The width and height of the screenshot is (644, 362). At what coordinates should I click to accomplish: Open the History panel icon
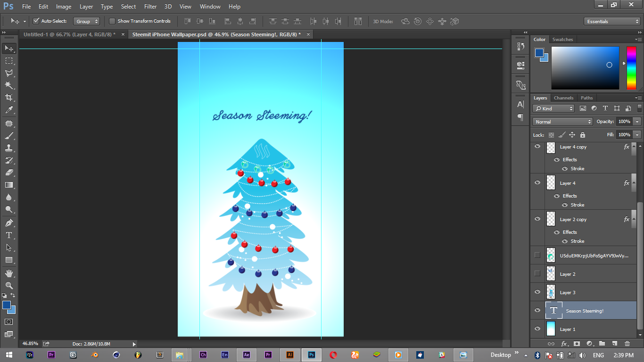tap(520, 46)
